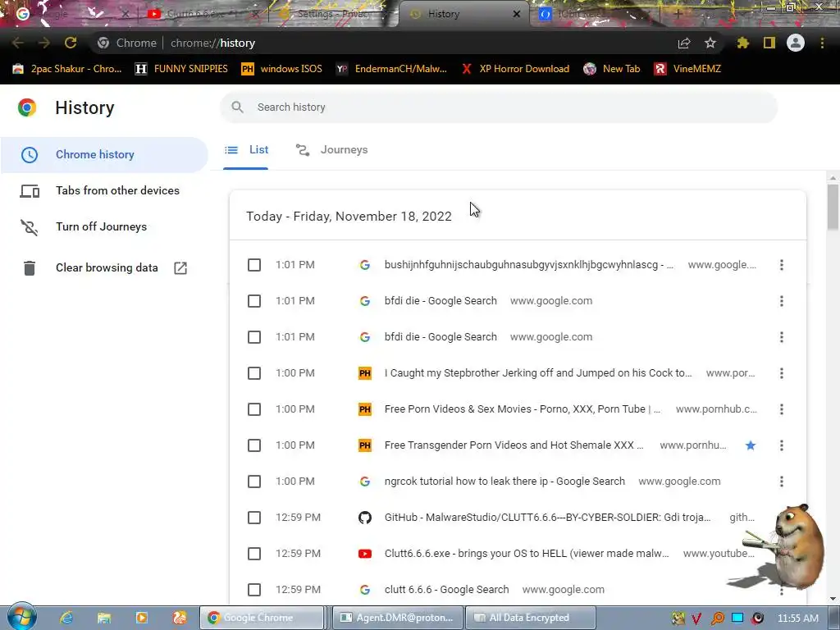Click the Google favicon on ngrcok tutorial row

click(x=365, y=481)
